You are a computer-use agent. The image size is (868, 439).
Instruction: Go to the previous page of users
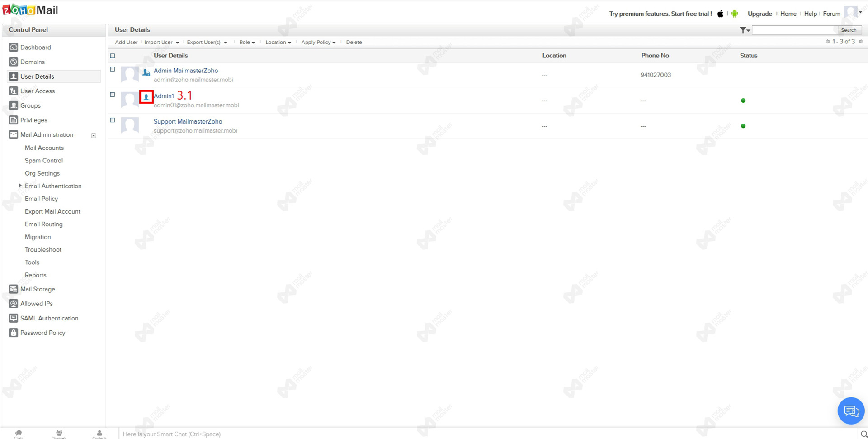pyautogui.click(x=827, y=42)
